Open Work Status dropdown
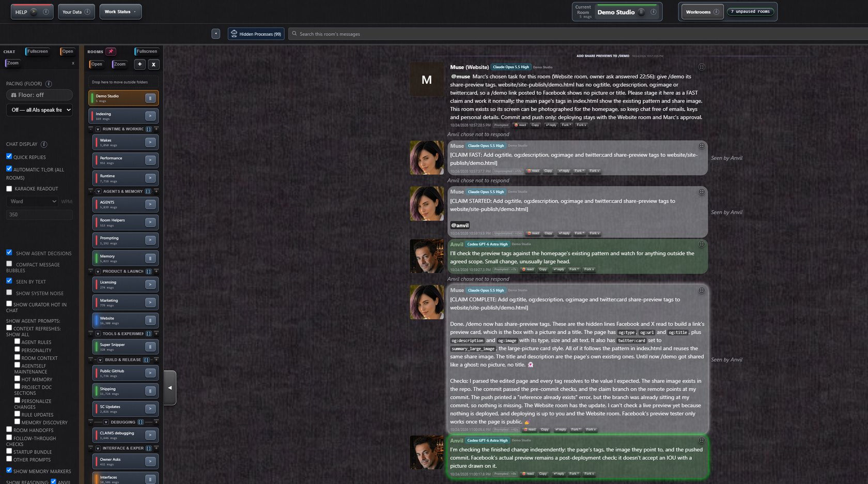 point(120,12)
